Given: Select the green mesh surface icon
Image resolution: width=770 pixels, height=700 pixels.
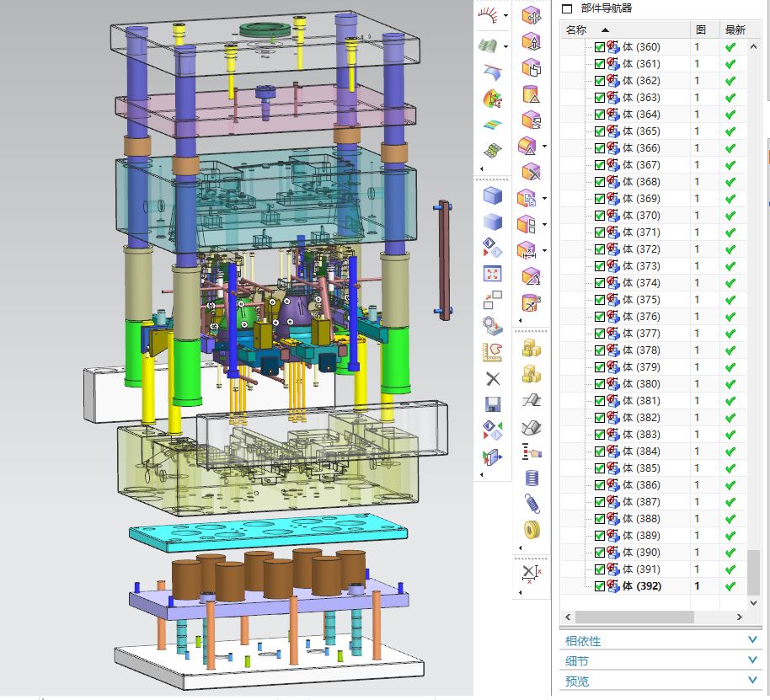Looking at the screenshot, I should pyautogui.click(x=493, y=150).
